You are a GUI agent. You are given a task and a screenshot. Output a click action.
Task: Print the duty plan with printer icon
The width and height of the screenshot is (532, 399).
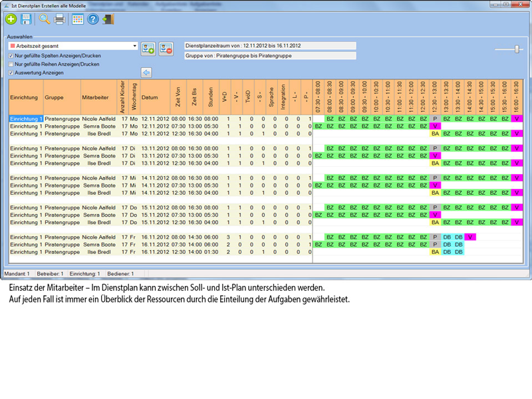pos(59,19)
